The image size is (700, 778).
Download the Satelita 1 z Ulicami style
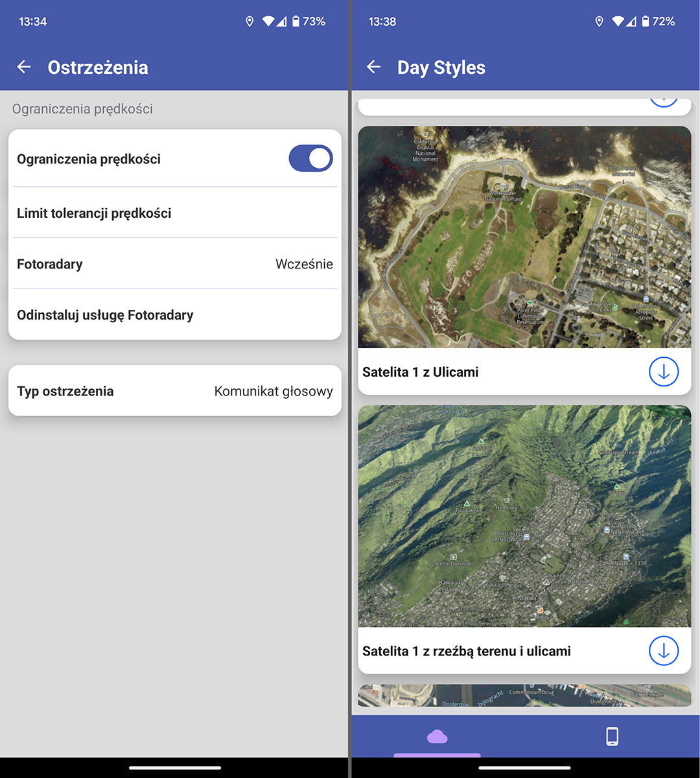point(663,372)
